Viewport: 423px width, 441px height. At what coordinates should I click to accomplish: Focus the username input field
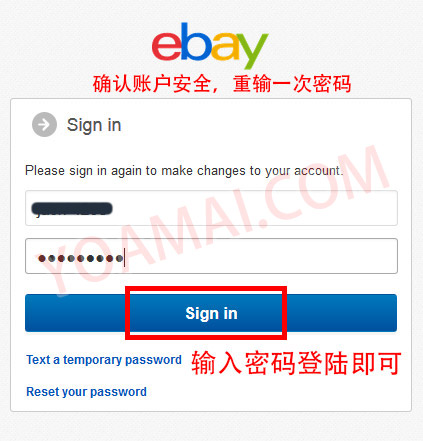point(211,208)
